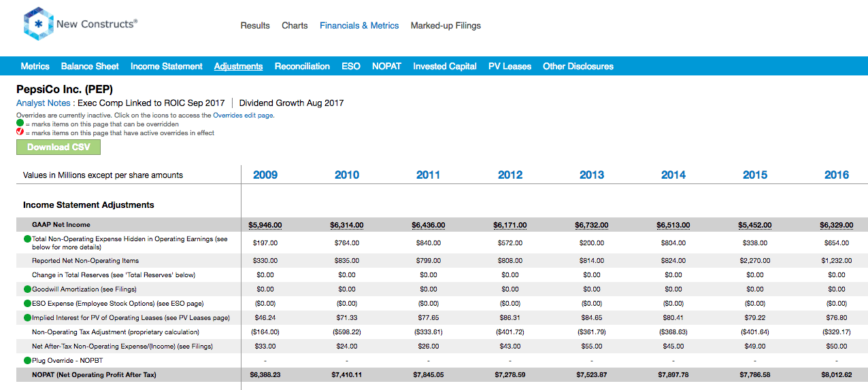Click the Non-Operating Tax Adjustment label

116,332
